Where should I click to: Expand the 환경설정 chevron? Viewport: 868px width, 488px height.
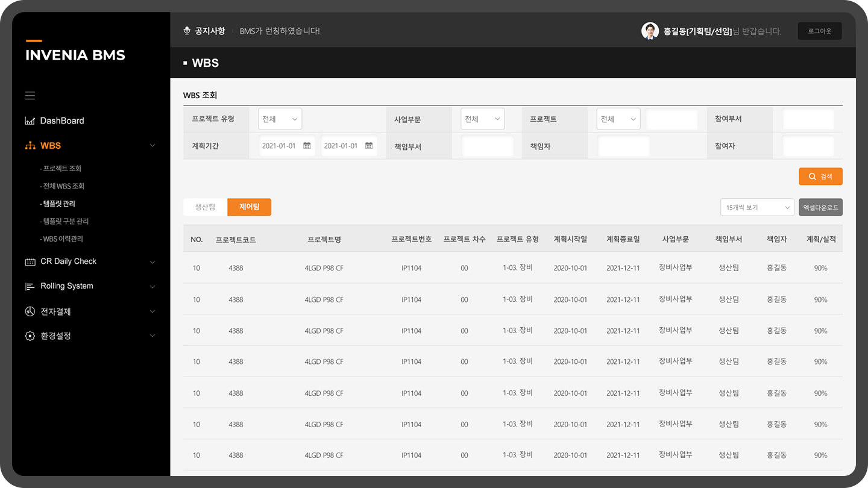(153, 336)
